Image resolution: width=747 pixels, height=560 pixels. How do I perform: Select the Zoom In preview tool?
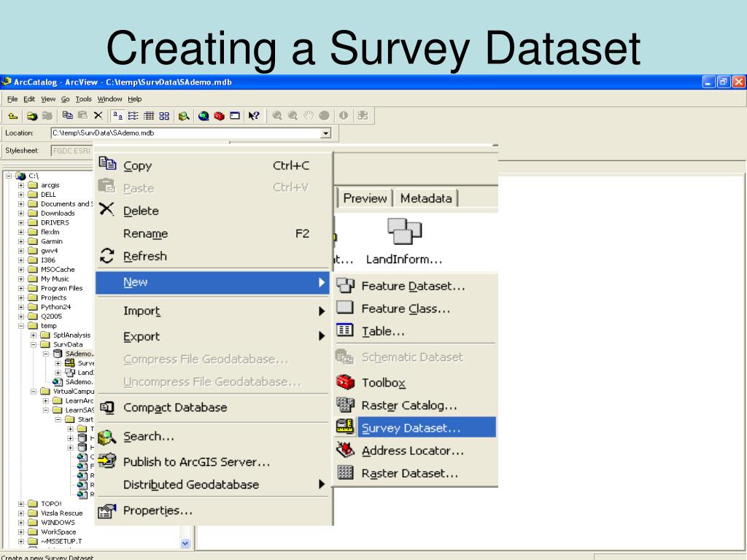click(276, 116)
